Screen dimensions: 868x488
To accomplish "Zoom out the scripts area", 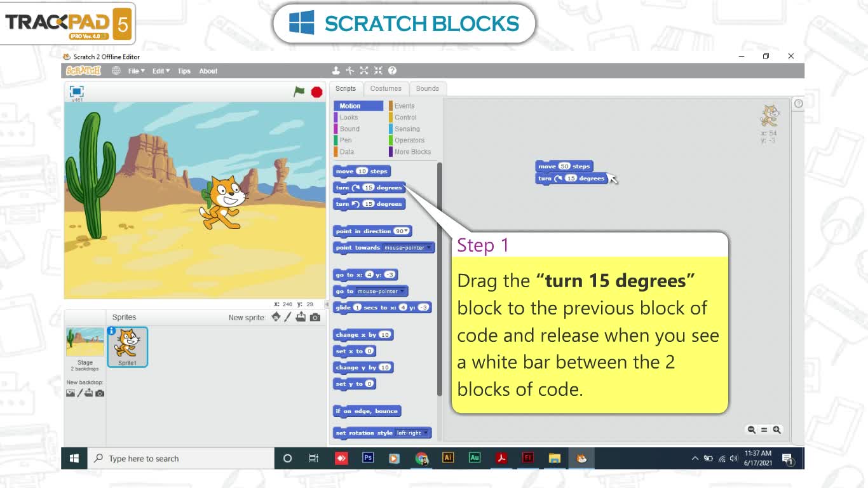I will [x=751, y=430].
